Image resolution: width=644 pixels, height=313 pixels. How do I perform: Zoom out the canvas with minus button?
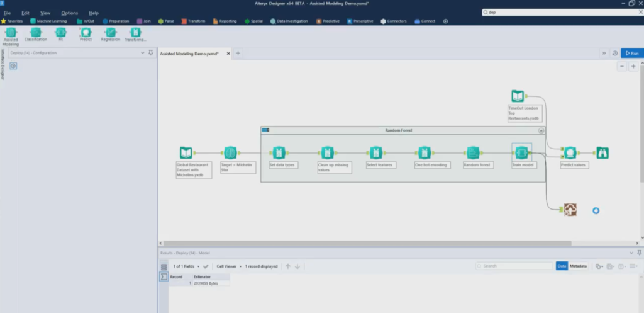(622, 66)
